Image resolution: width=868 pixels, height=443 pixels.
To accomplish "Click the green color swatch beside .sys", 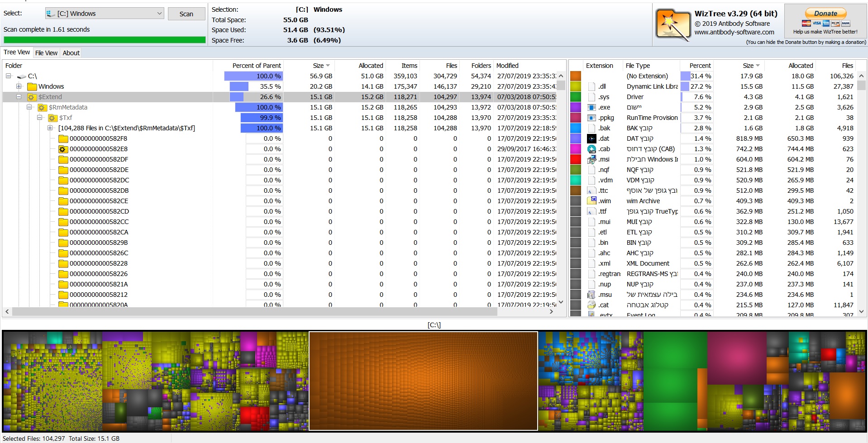I will [x=576, y=97].
